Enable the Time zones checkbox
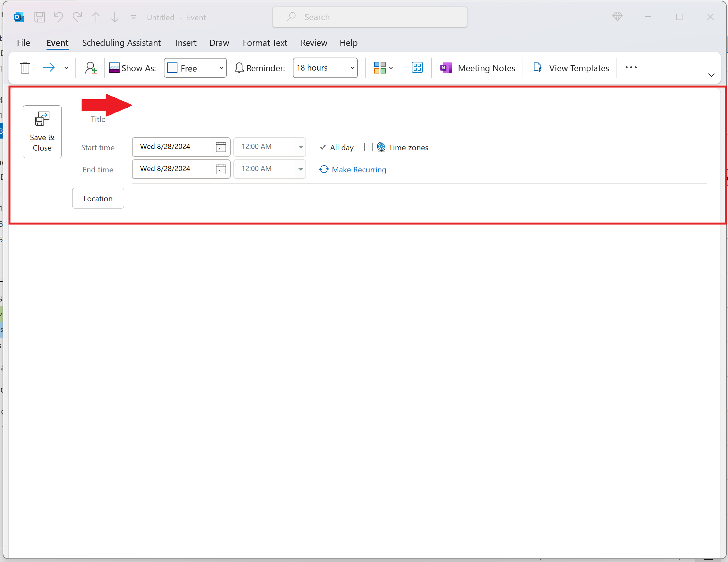 368,147
